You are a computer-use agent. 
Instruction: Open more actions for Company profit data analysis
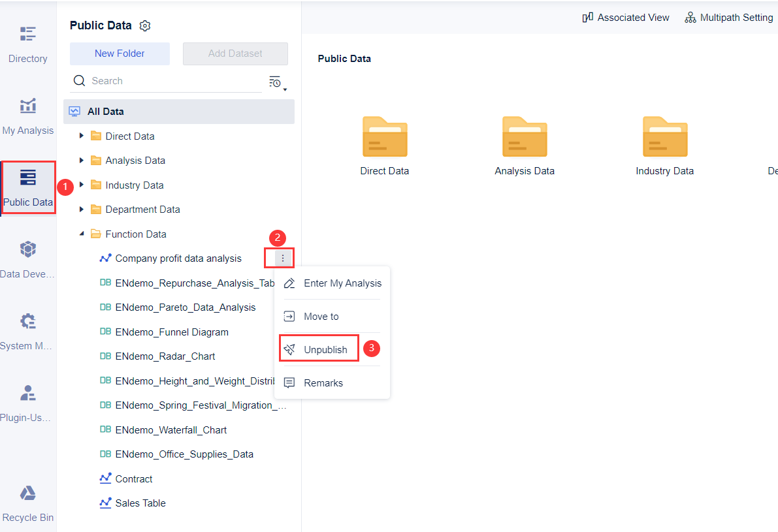pos(281,258)
